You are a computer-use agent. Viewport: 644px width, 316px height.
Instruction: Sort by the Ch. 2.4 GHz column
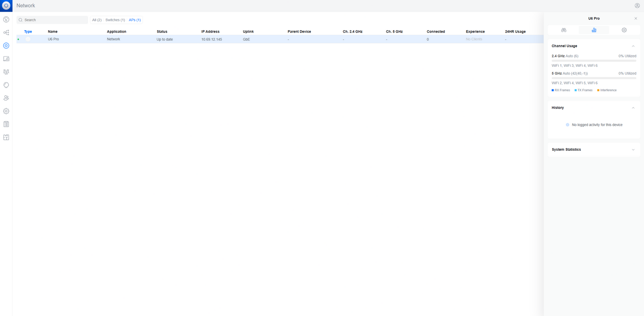pyautogui.click(x=353, y=32)
